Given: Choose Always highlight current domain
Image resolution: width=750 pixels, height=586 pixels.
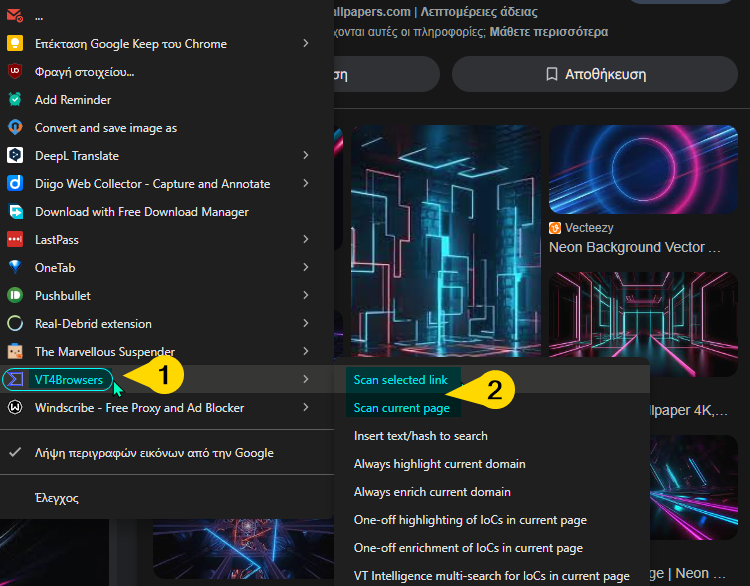Looking at the screenshot, I should (492, 464).
